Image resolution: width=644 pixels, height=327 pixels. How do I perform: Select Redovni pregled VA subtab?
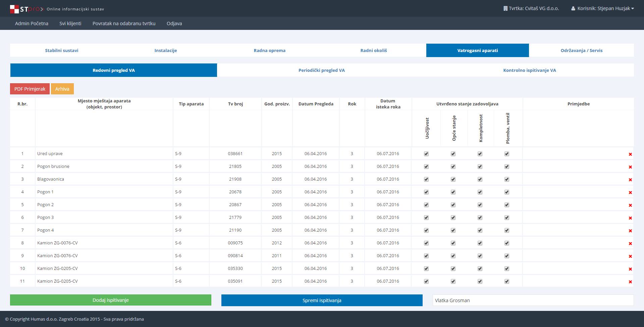tap(114, 70)
